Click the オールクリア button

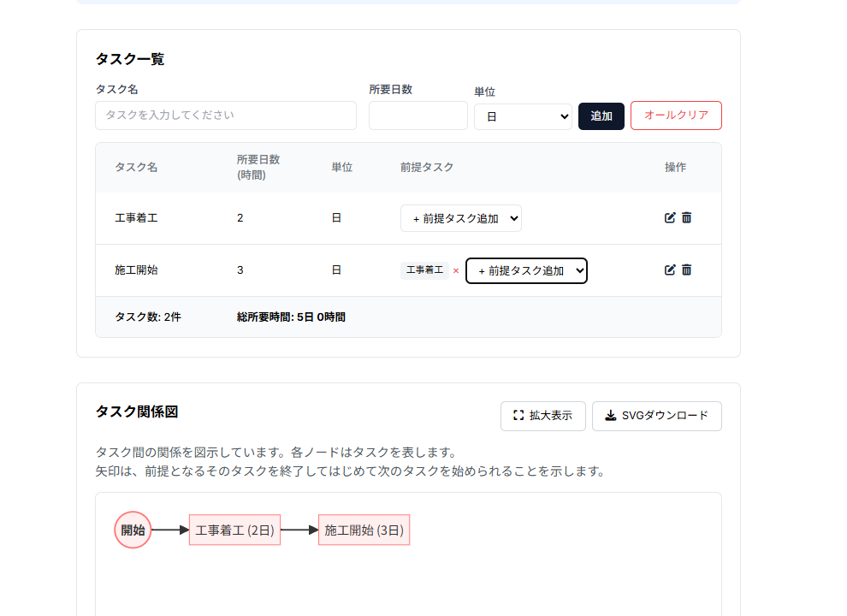tap(675, 115)
